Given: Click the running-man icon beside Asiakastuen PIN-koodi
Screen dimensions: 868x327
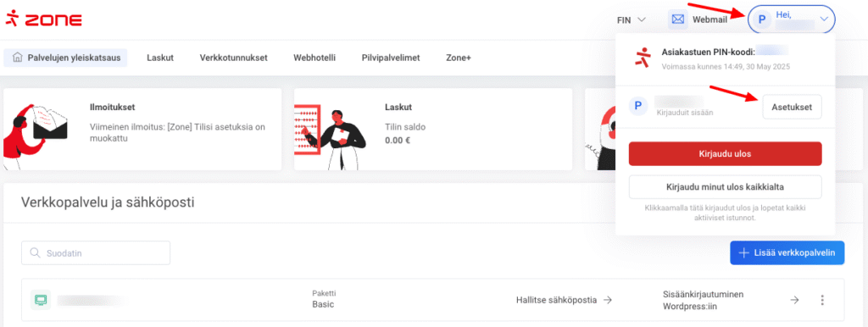Looking at the screenshot, I should pyautogui.click(x=643, y=58).
